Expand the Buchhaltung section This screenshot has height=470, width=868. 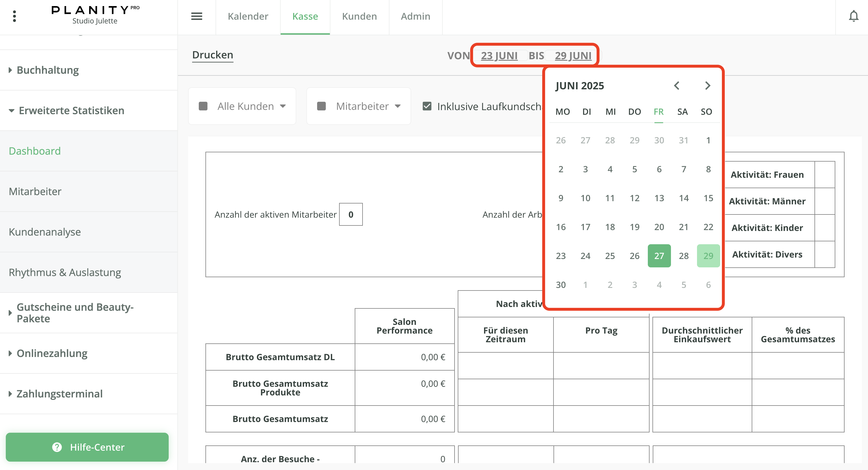tap(47, 70)
